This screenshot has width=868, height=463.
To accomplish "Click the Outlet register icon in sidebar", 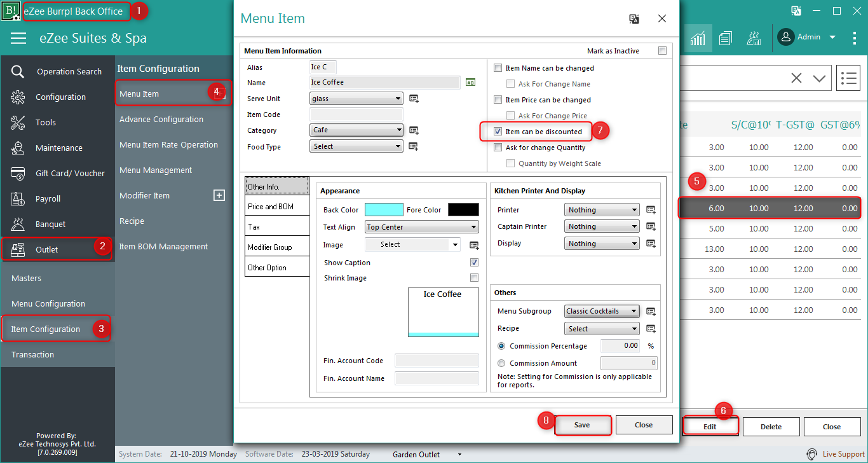I will point(18,249).
